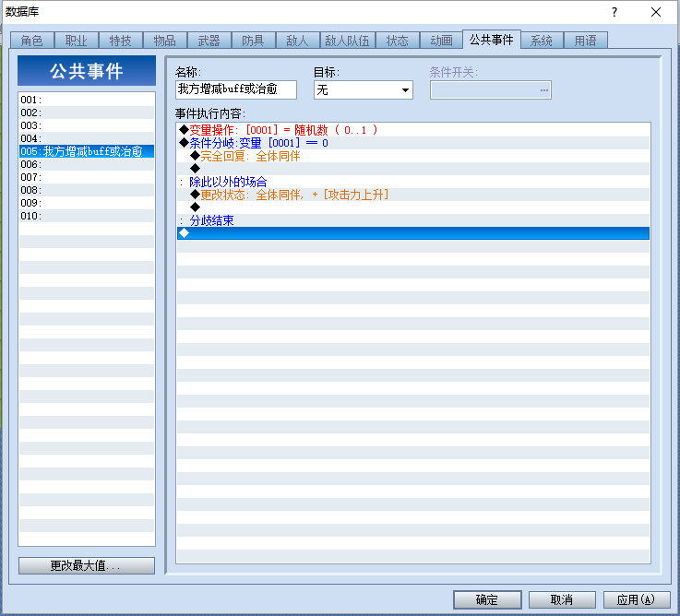Open the 系统 tab

pyautogui.click(x=542, y=41)
